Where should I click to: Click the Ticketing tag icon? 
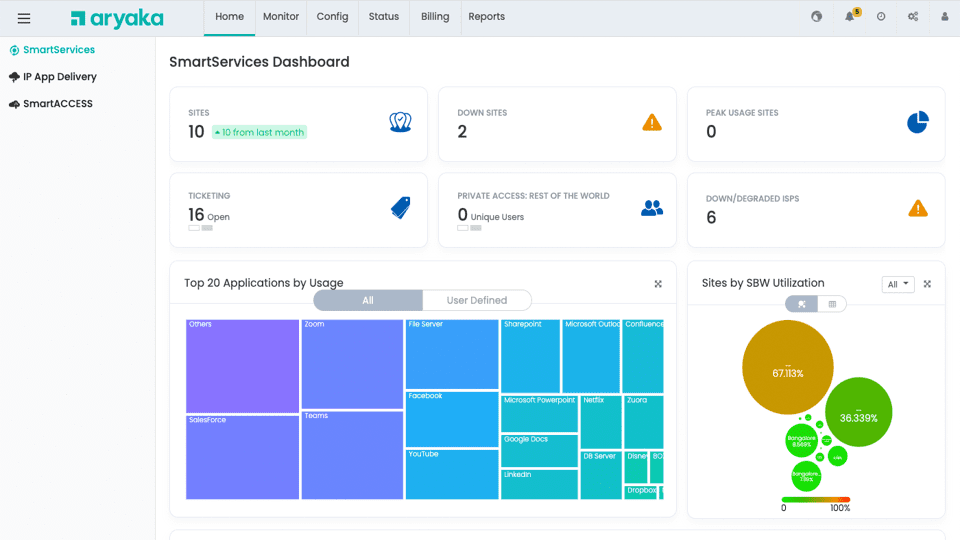tap(400, 208)
